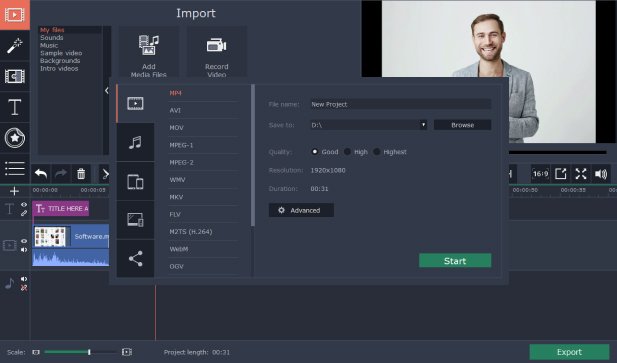This screenshot has height=363, width=617.
Task: Choose AVI output format
Action: 175,111
